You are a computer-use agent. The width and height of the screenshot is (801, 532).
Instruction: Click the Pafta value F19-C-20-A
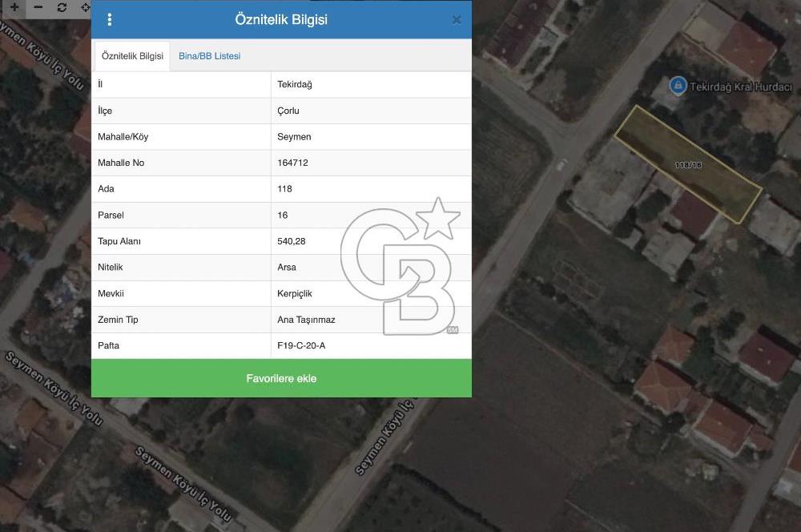301,346
